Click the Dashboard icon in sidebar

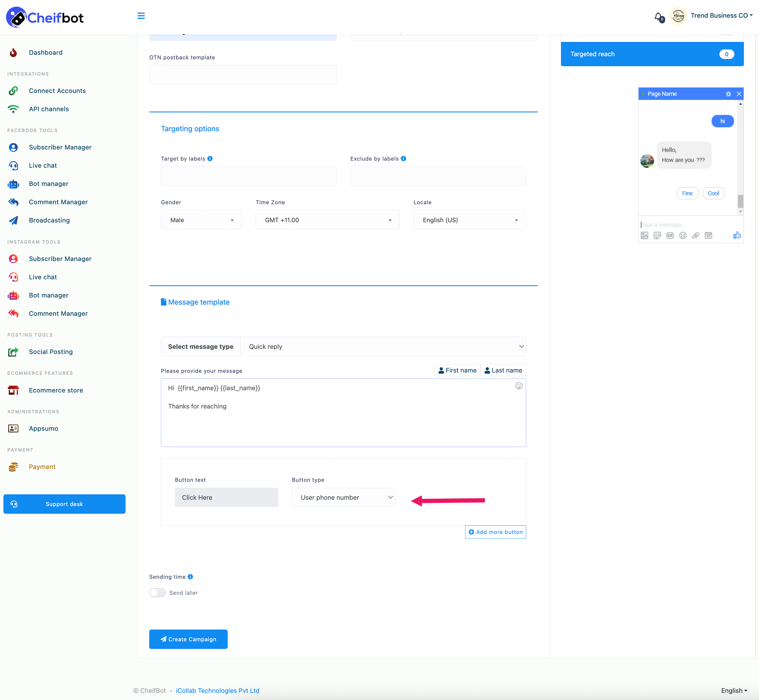pyautogui.click(x=14, y=52)
